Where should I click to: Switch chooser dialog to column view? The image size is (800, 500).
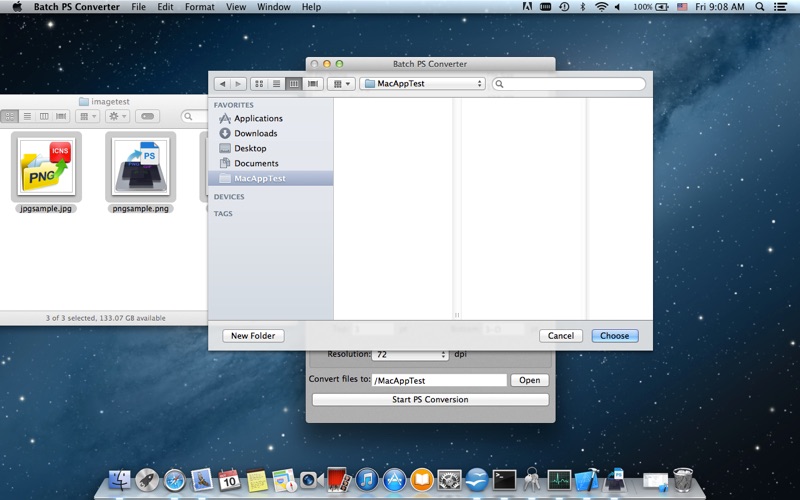click(x=294, y=84)
